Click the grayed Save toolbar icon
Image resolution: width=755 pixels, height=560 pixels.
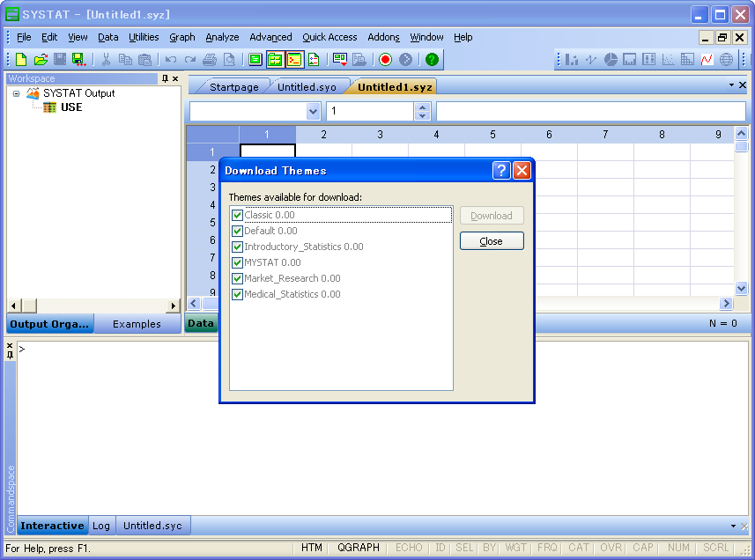[x=60, y=59]
